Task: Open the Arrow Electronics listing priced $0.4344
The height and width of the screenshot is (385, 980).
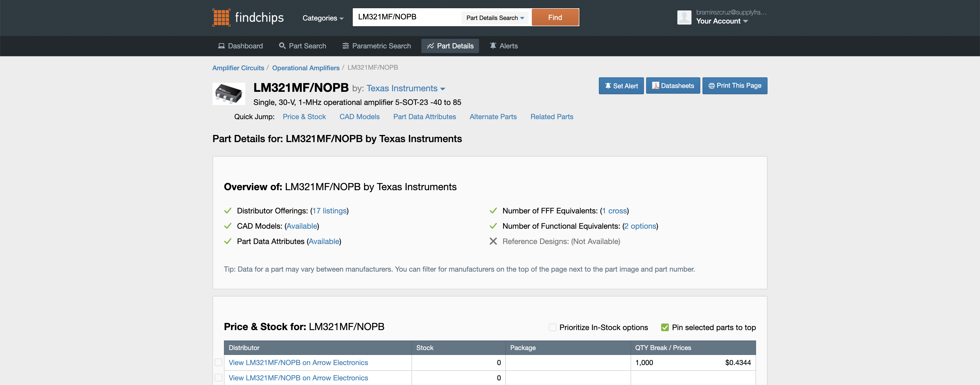Action: (298, 363)
